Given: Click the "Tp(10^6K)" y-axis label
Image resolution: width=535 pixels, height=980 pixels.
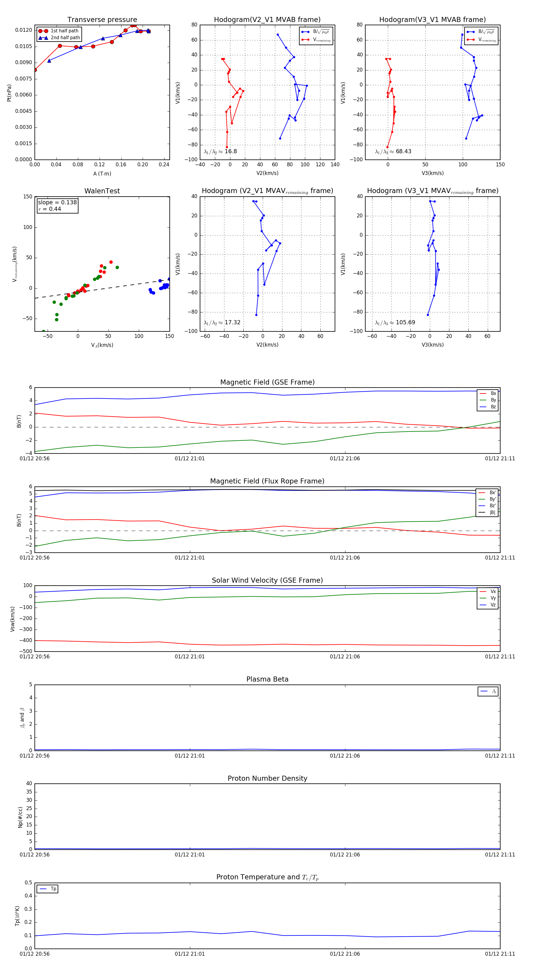Looking at the screenshot, I should point(17,916).
